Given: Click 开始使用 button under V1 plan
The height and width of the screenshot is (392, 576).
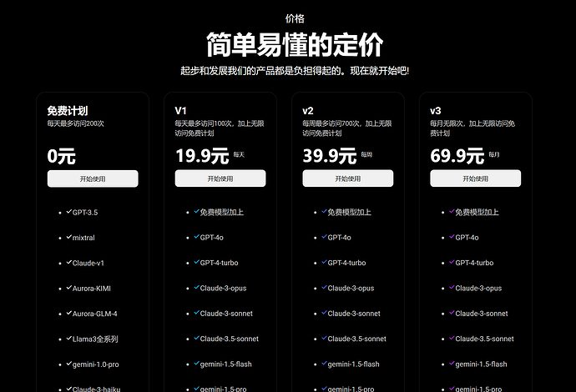Looking at the screenshot, I should click(220, 178).
